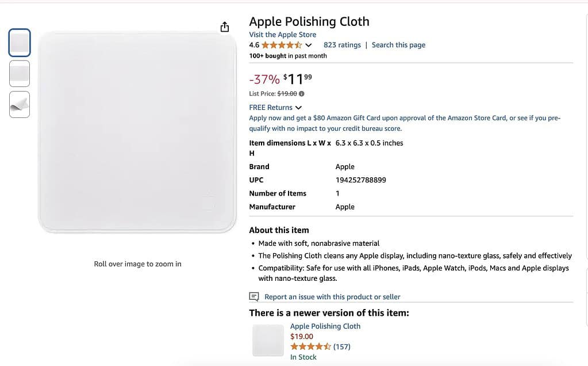Click the info icon beside List Price
The image size is (588, 366).
tap(302, 94)
